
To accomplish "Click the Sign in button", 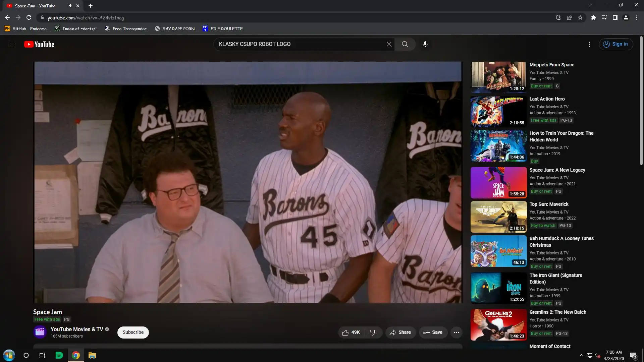I will point(616,44).
